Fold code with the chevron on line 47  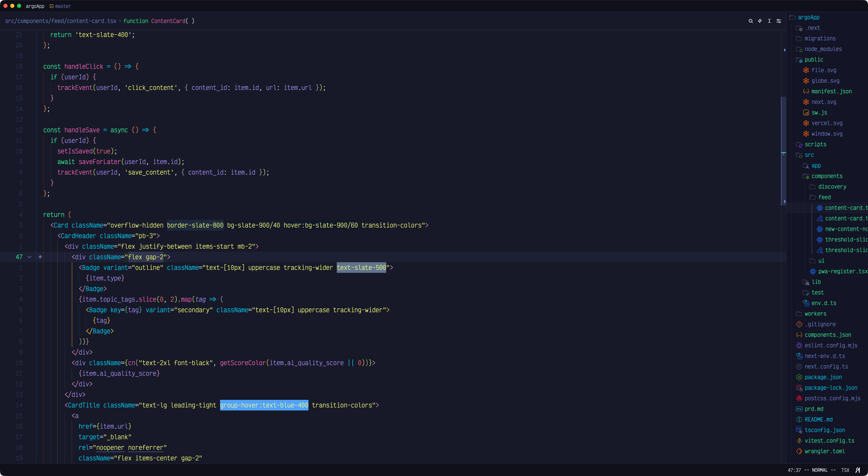[30, 257]
